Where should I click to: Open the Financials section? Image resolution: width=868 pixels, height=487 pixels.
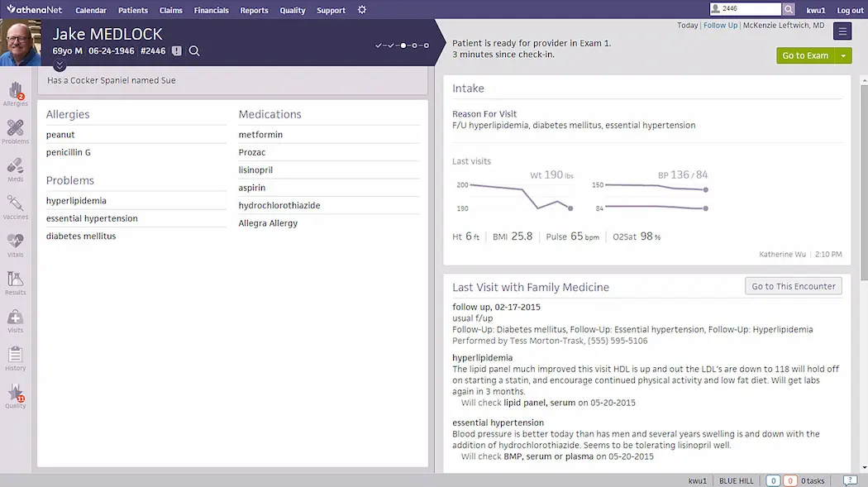point(211,10)
